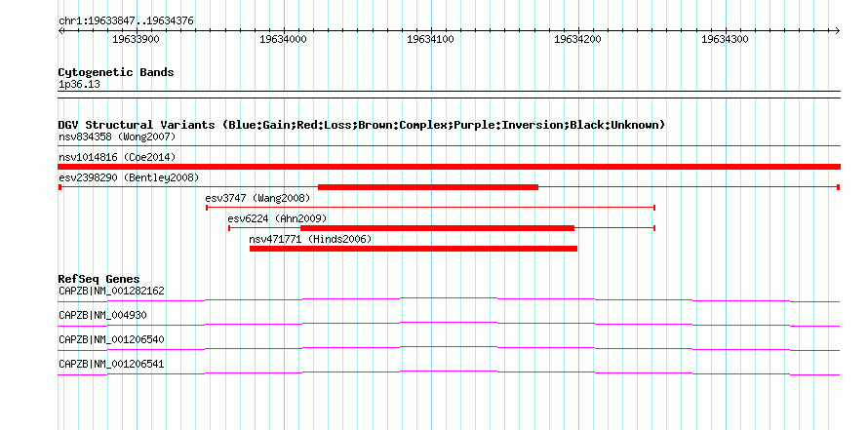Open variant label esv6224 (Ahn2009)
The image size is (868, 430).
pyautogui.click(x=277, y=218)
